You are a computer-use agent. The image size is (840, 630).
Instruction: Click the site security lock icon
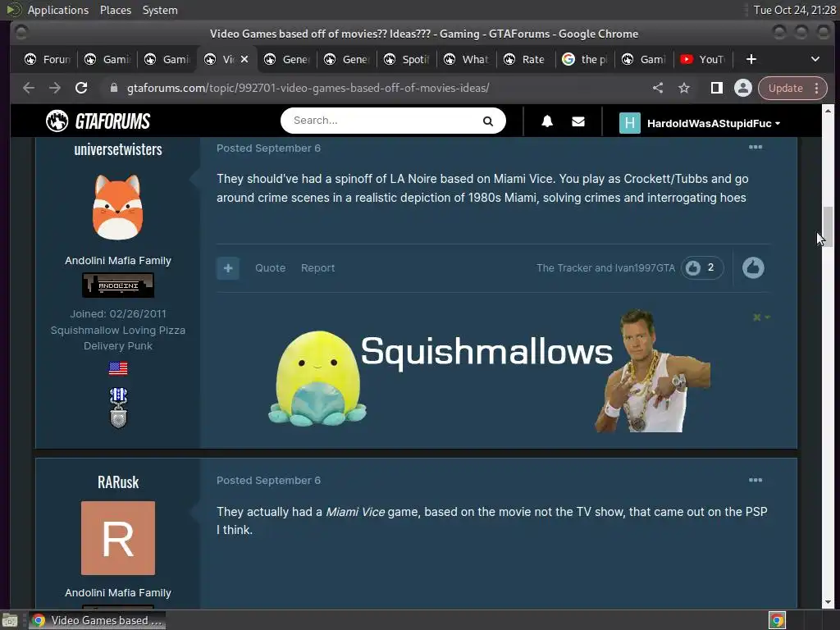pos(113,88)
